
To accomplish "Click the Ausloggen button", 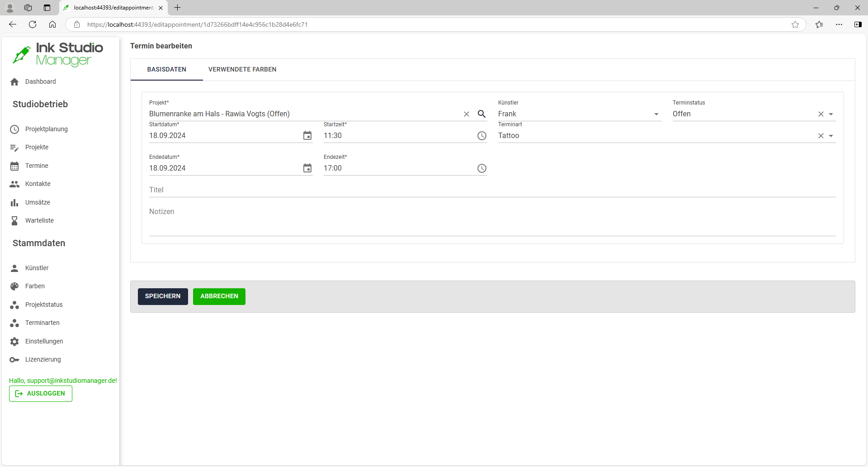I will [x=41, y=394].
